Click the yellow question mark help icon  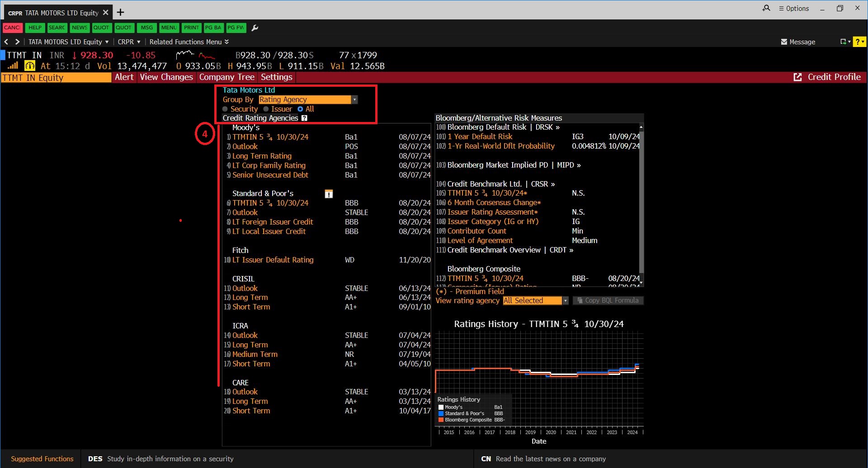point(859,42)
